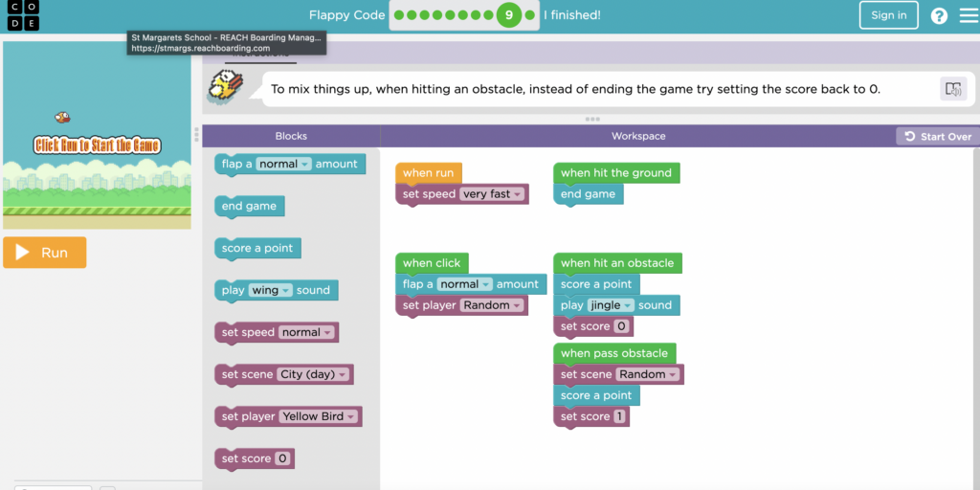Image resolution: width=980 pixels, height=490 pixels.
Task: Click the Blocks panel header
Action: tap(291, 136)
